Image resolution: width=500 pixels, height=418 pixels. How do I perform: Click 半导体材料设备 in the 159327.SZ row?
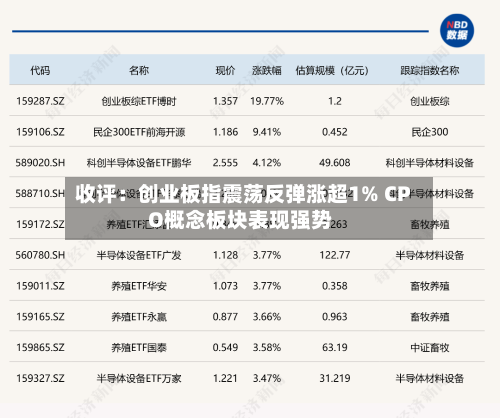pos(430,378)
